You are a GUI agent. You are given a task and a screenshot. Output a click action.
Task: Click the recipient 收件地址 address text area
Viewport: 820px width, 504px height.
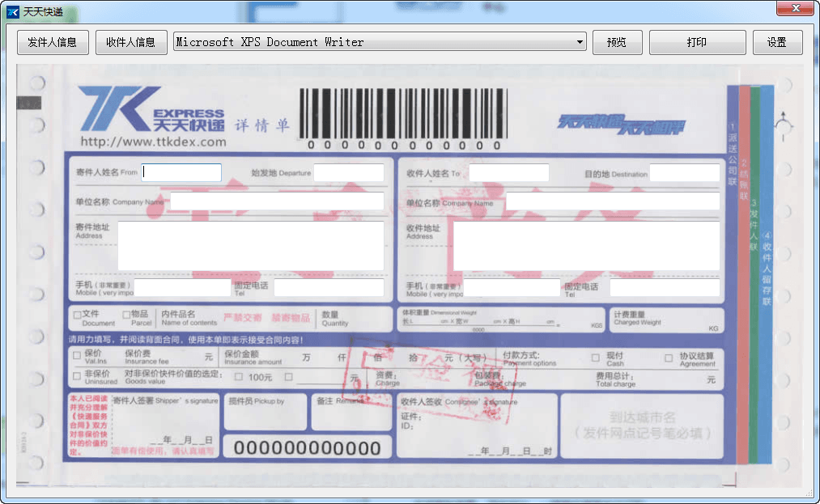click(x=586, y=245)
